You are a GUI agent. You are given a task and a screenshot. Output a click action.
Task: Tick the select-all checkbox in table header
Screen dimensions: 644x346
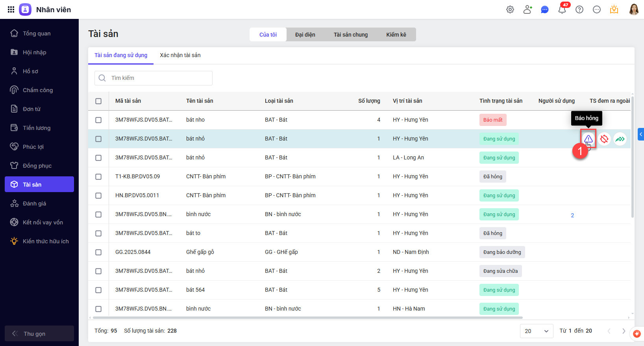coord(98,101)
